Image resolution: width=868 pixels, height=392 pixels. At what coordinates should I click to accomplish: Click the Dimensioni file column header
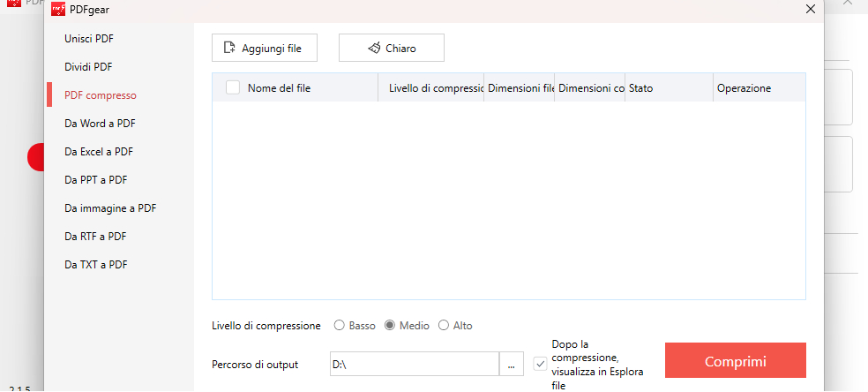[x=520, y=88]
